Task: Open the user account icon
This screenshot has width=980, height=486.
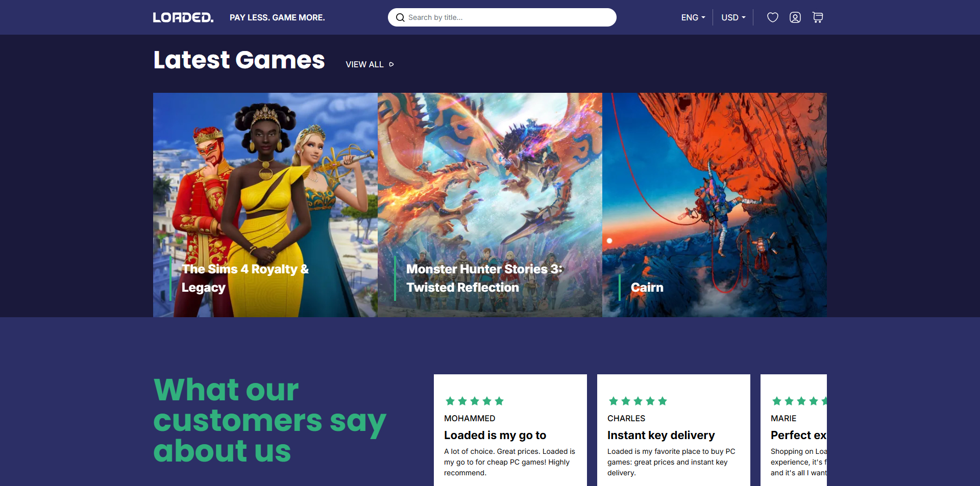Action: pos(795,17)
